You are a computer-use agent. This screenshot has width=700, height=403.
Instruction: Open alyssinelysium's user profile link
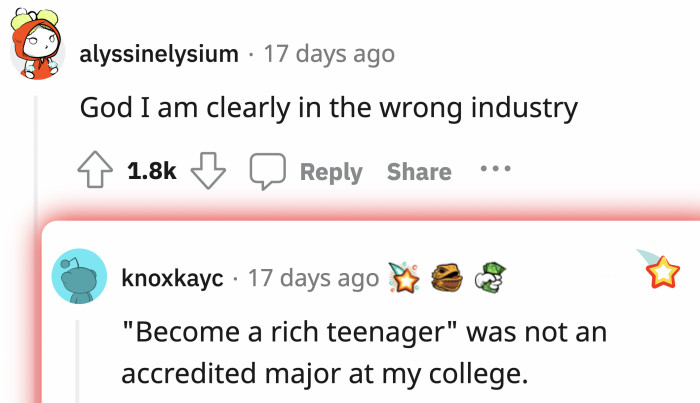point(159,53)
